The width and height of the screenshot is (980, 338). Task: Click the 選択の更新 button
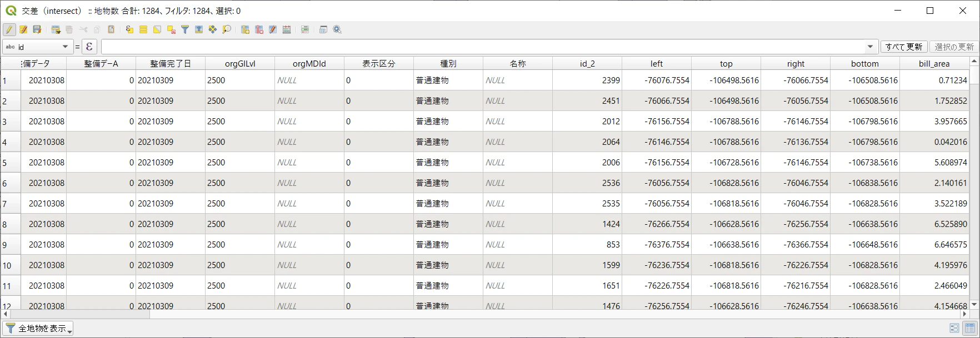pos(954,47)
